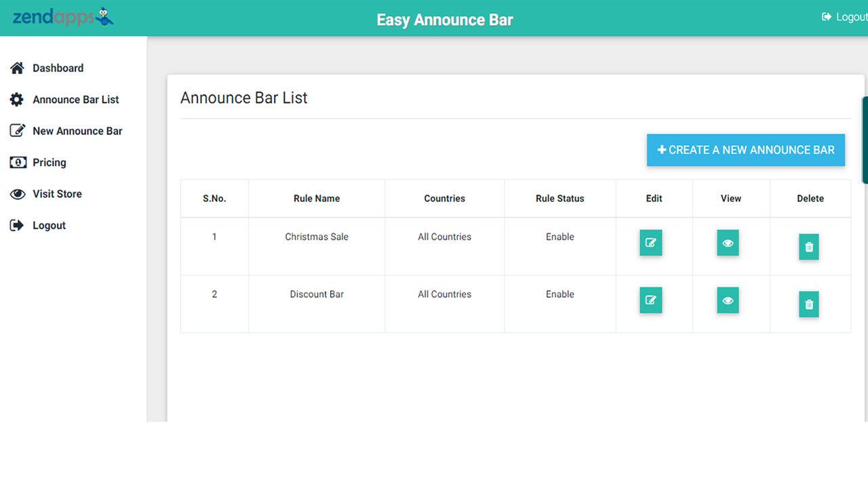The height and width of the screenshot is (488, 868).
Task: Delete the Discount Bar rule
Action: [x=808, y=304]
